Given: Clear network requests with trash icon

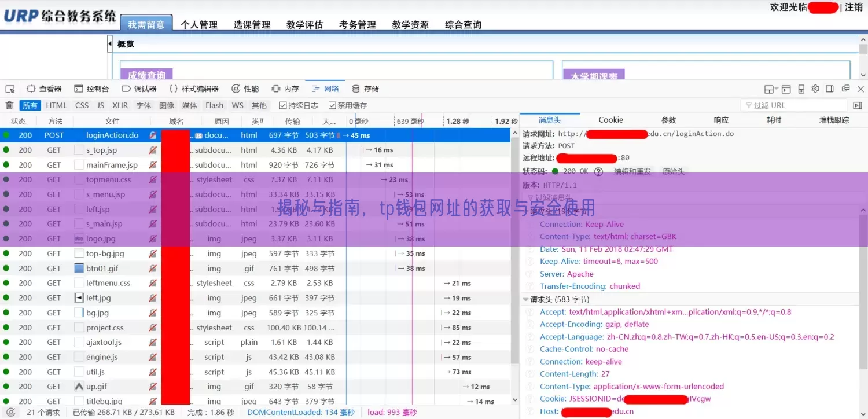Looking at the screenshot, I should (9, 105).
